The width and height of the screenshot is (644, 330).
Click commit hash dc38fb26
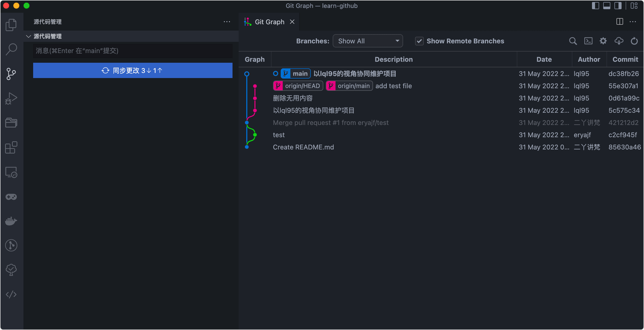[x=624, y=74]
